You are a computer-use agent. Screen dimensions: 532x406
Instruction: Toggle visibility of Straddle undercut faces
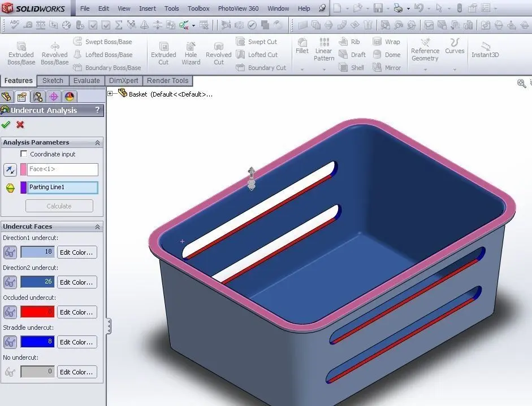point(10,342)
